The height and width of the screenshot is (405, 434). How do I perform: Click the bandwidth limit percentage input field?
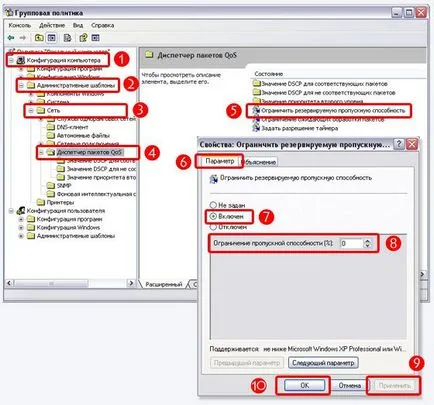point(351,243)
